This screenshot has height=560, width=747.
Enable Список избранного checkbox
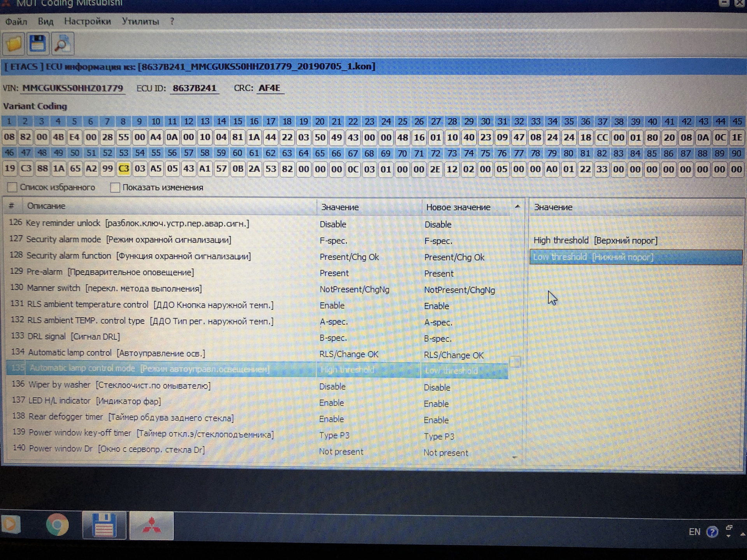tap(12, 187)
